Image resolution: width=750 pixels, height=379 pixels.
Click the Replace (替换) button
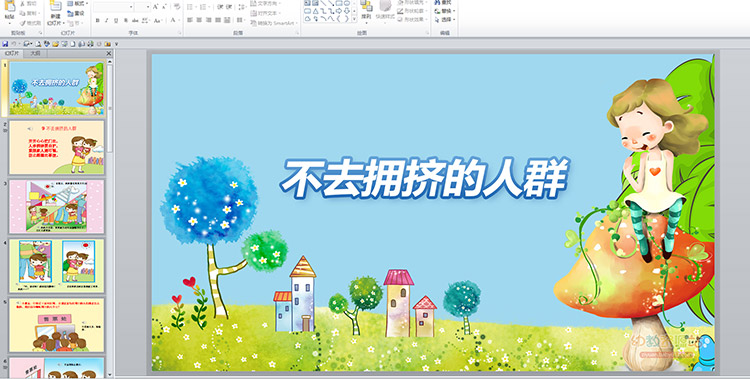click(445, 11)
